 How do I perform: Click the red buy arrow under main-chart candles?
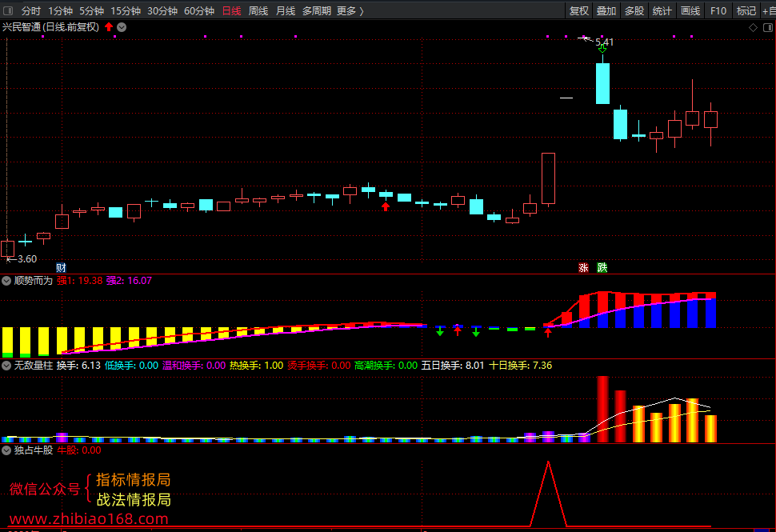386,206
